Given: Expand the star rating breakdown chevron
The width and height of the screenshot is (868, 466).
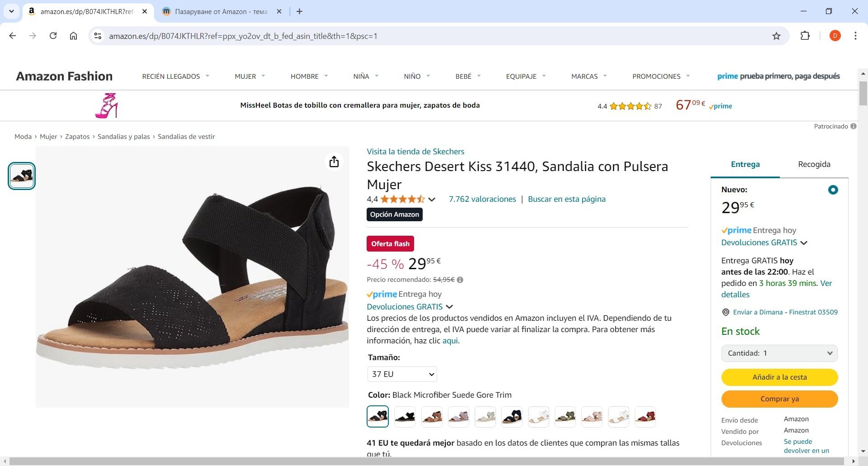Looking at the screenshot, I should pyautogui.click(x=432, y=200).
